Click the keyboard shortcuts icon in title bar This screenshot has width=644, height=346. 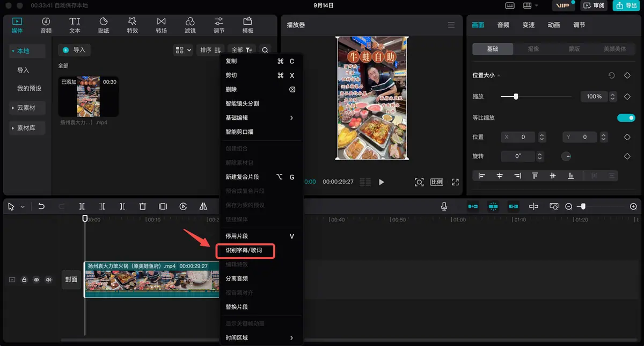click(x=510, y=5)
